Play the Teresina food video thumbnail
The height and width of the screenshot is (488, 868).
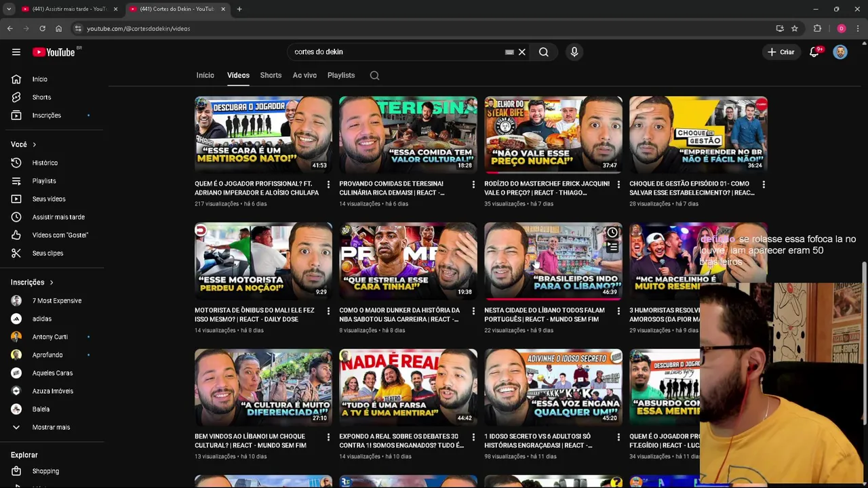pyautogui.click(x=408, y=134)
